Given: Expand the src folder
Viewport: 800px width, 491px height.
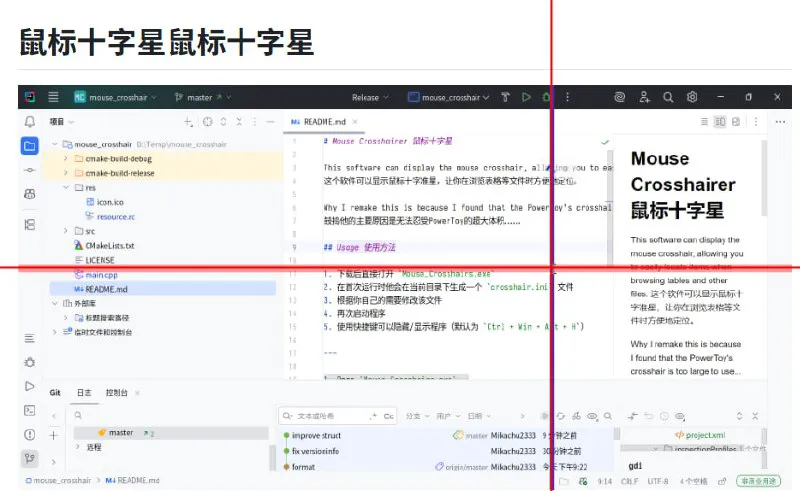Looking at the screenshot, I should click(65, 231).
